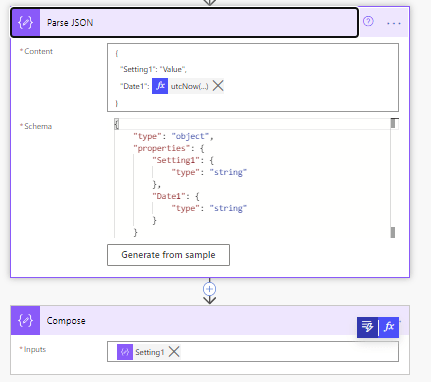The width and height of the screenshot is (431, 382).
Task: Click the Compose Inputs field
Action: 253,351
